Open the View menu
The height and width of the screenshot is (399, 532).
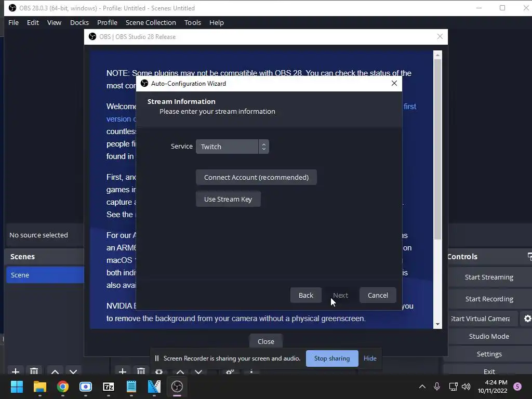[x=54, y=23]
